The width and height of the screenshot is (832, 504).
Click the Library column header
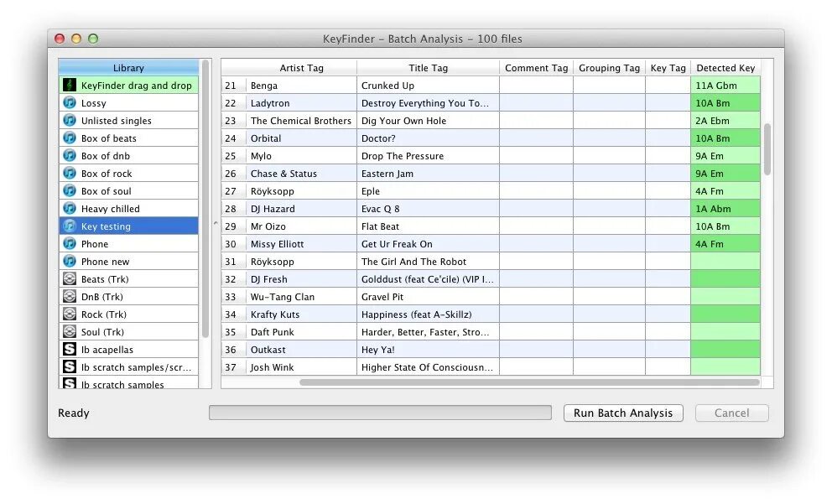click(x=128, y=67)
